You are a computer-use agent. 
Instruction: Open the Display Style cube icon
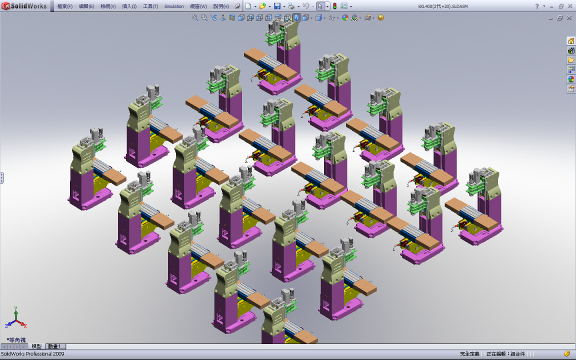318,18
